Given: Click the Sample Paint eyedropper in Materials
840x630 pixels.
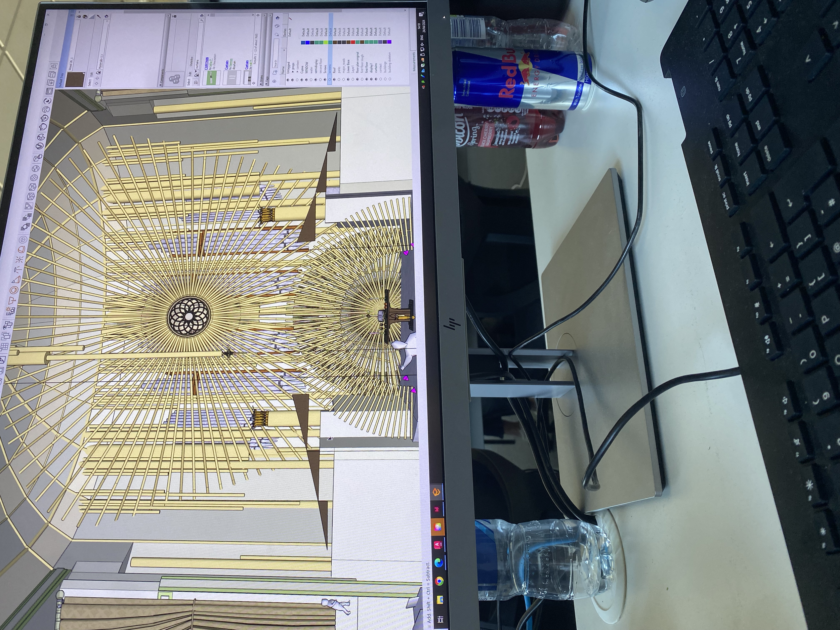Looking at the screenshot, I should pyautogui.click(x=99, y=17).
